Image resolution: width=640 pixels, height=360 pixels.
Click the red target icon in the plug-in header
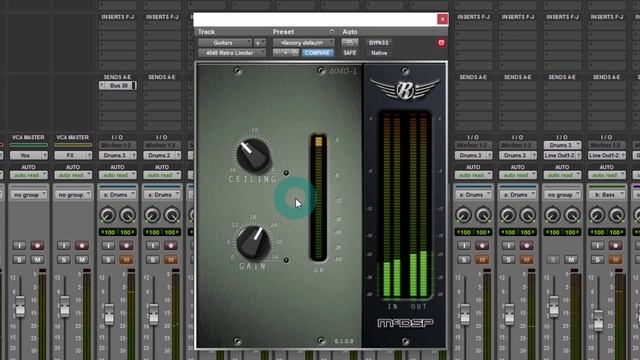click(x=441, y=43)
